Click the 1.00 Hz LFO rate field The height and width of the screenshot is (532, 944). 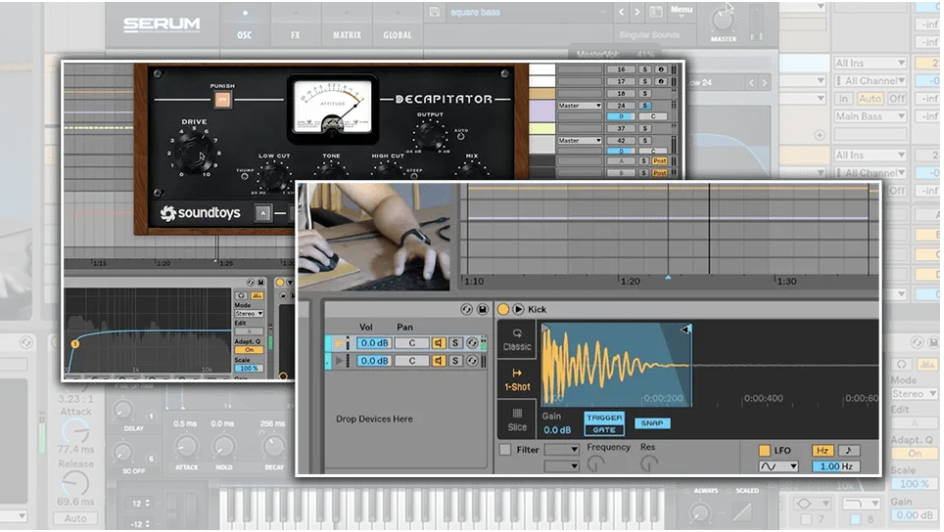(837, 466)
